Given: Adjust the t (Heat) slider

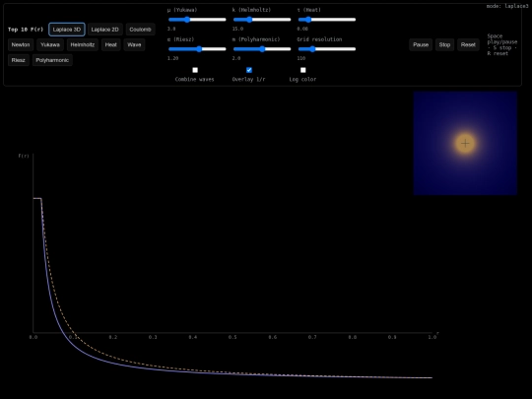Looking at the screenshot, I should point(327,20).
